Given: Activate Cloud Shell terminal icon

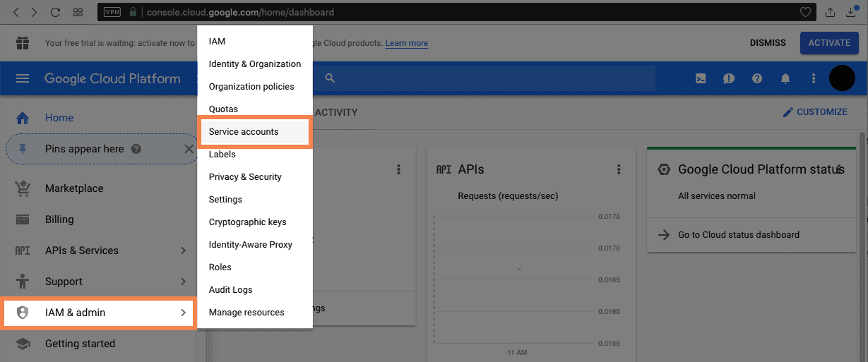Looking at the screenshot, I should tap(701, 79).
